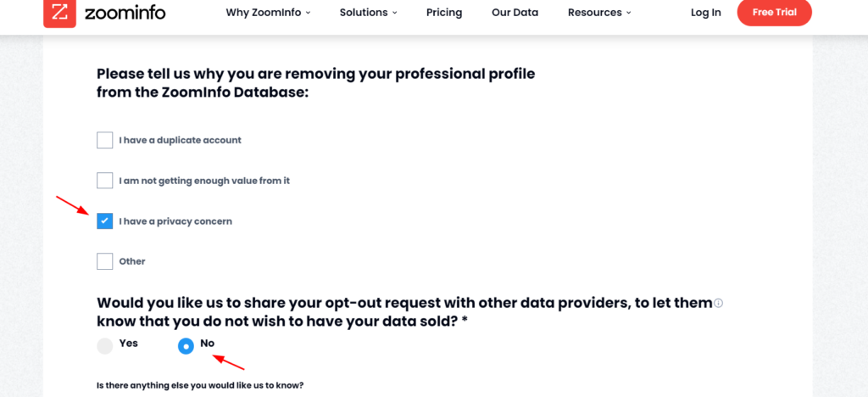Screen dimensions: 868x397
Task: Select the 'Other' reason checkbox
Action: click(x=104, y=261)
